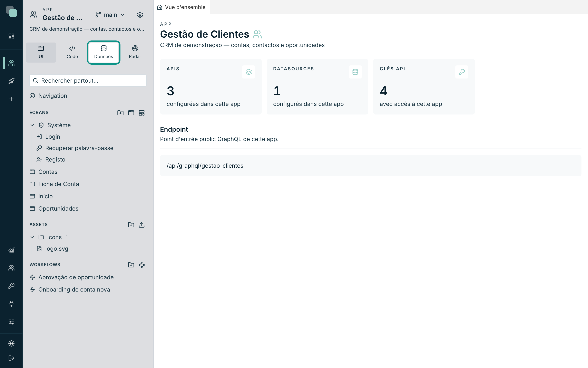This screenshot has height=368, width=588.
Task: Click the globe language icon in the left rail
Action: point(11,343)
